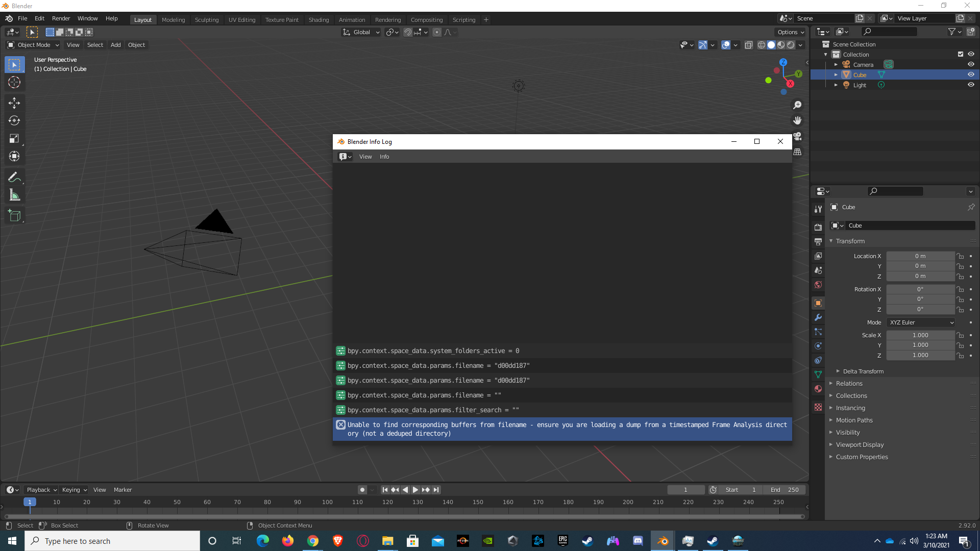Jump to the timeline end frame button
The width and height of the screenshot is (980, 551).
pos(436,490)
